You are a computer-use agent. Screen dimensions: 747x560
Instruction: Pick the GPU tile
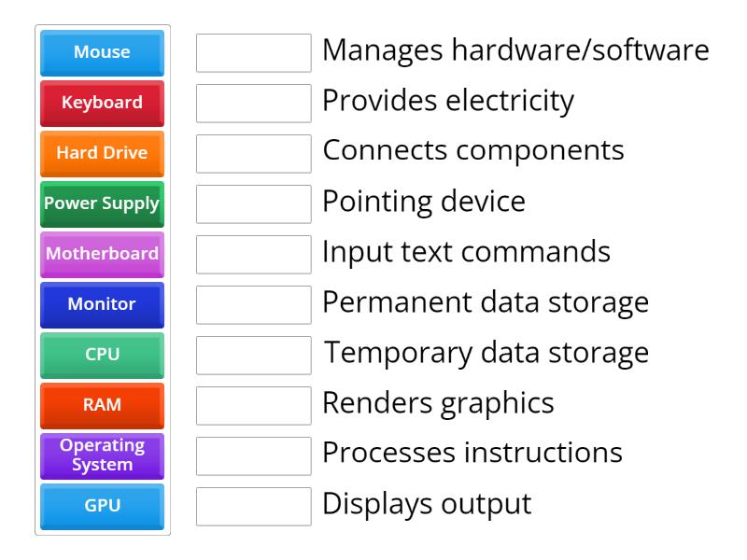tap(101, 507)
